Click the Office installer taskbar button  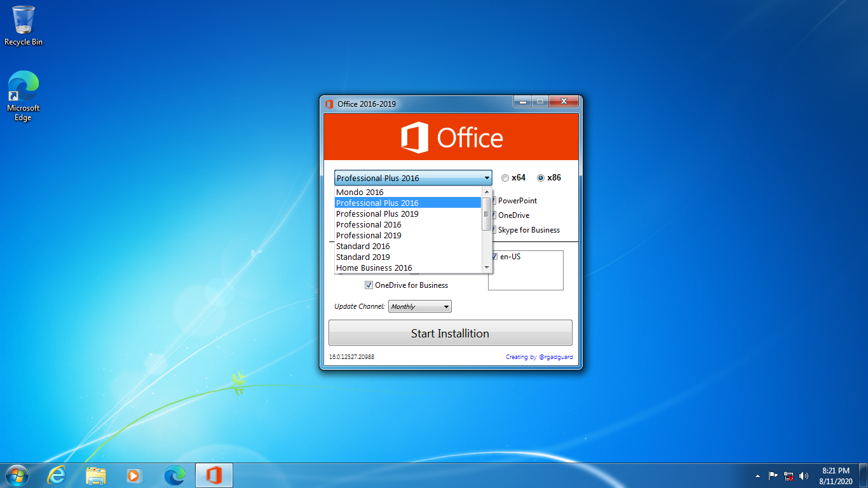point(214,475)
